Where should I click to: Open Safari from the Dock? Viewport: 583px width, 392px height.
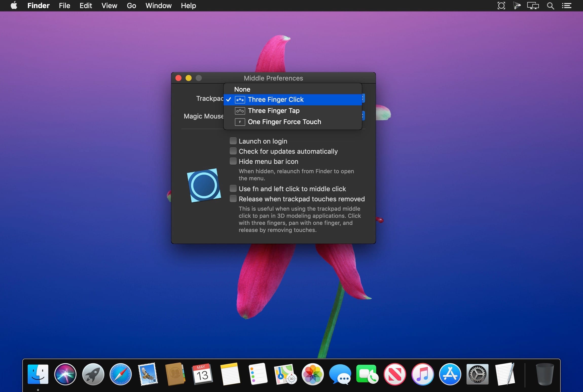(x=120, y=374)
